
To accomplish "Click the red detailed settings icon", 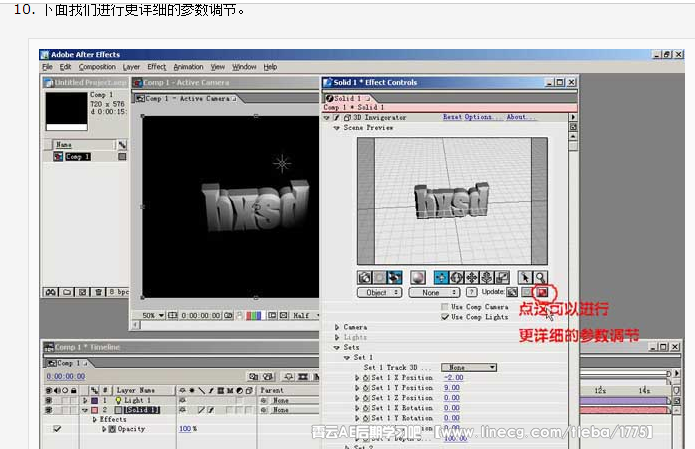I will click(x=543, y=292).
